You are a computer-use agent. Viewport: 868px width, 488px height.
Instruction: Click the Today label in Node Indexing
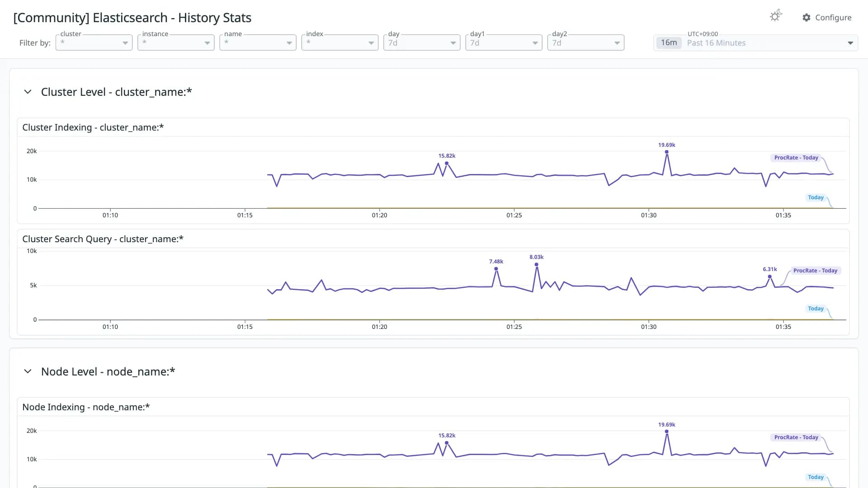click(x=816, y=477)
